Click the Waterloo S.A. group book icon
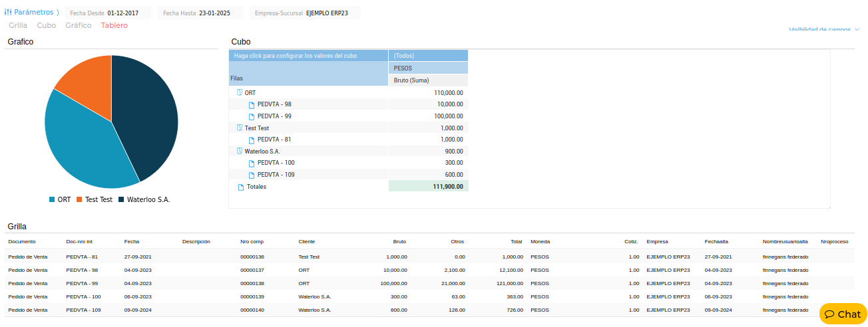This screenshot has height=327, width=868. coord(240,151)
